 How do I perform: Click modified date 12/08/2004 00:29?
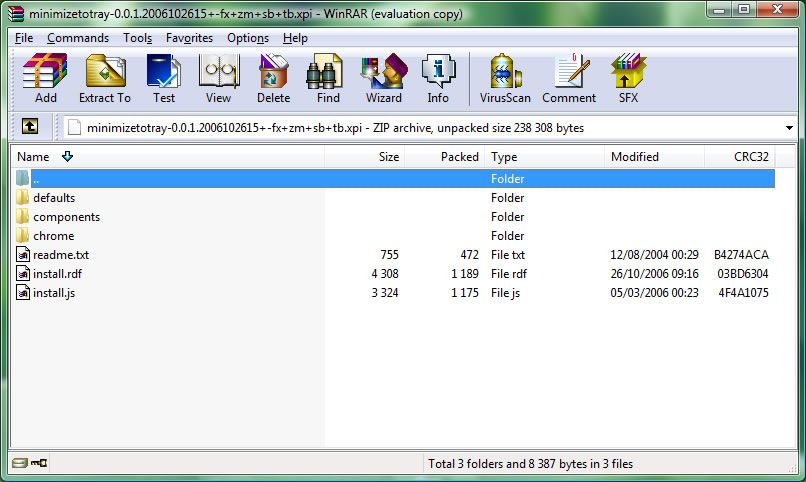pyautogui.click(x=654, y=255)
